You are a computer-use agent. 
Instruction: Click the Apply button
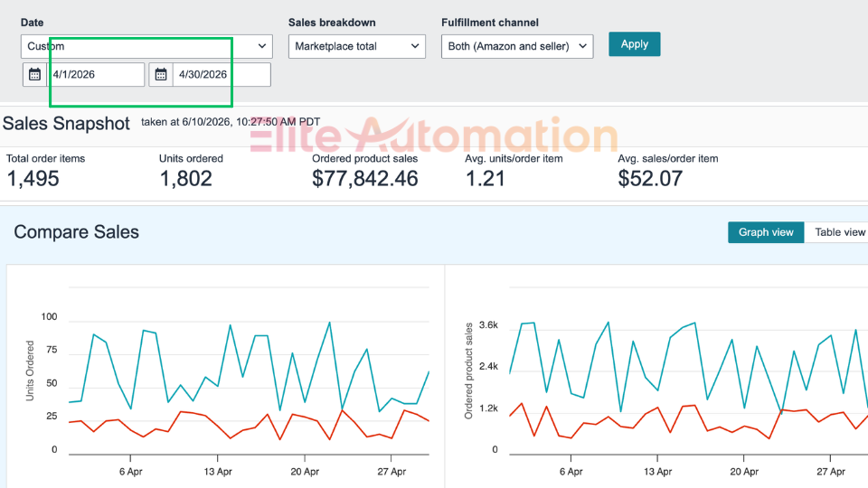click(635, 44)
